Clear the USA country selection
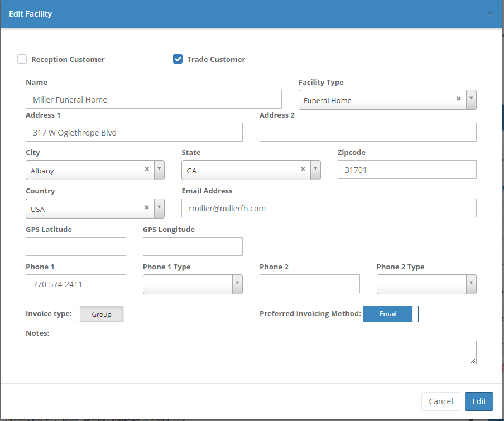 pyautogui.click(x=146, y=208)
